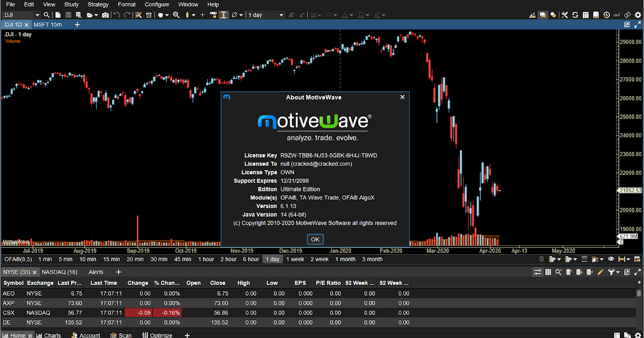
Task: Click the pencil edit icon above the watchlist
Action: pos(600,272)
